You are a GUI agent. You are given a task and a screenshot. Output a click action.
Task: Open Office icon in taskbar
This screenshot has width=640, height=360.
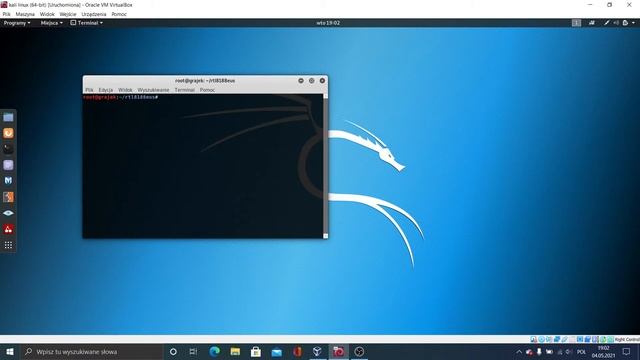(x=297, y=351)
